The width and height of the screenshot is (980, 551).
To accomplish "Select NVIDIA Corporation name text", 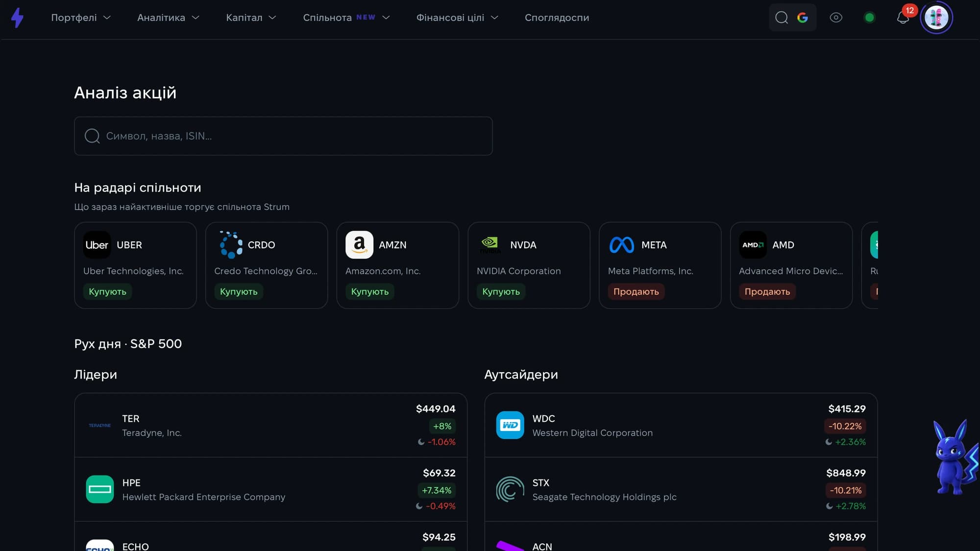I will coord(518,271).
